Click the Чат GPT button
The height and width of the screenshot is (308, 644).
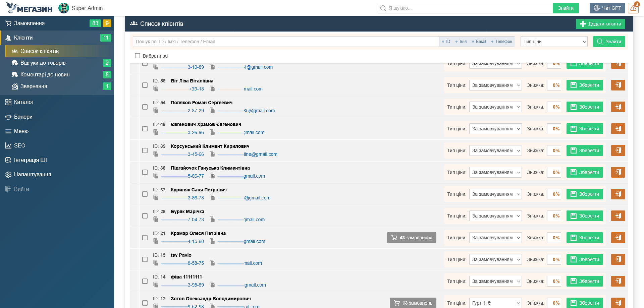(x=607, y=8)
